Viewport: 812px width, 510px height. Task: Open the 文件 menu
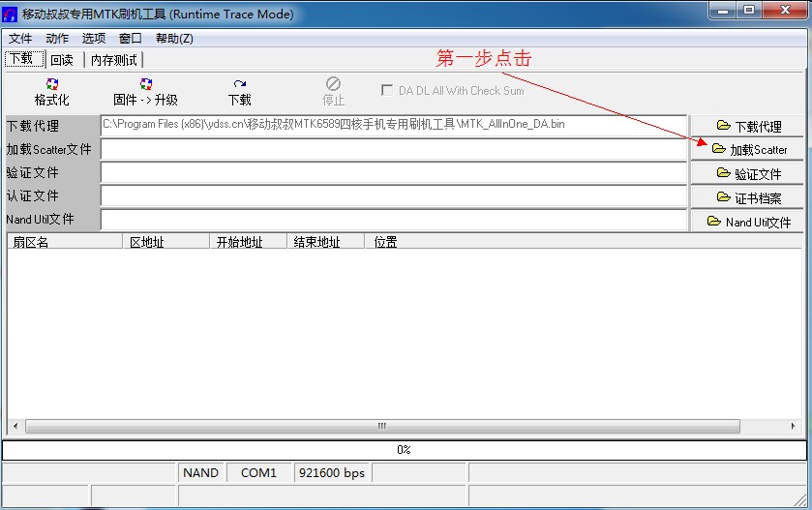click(20, 39)
